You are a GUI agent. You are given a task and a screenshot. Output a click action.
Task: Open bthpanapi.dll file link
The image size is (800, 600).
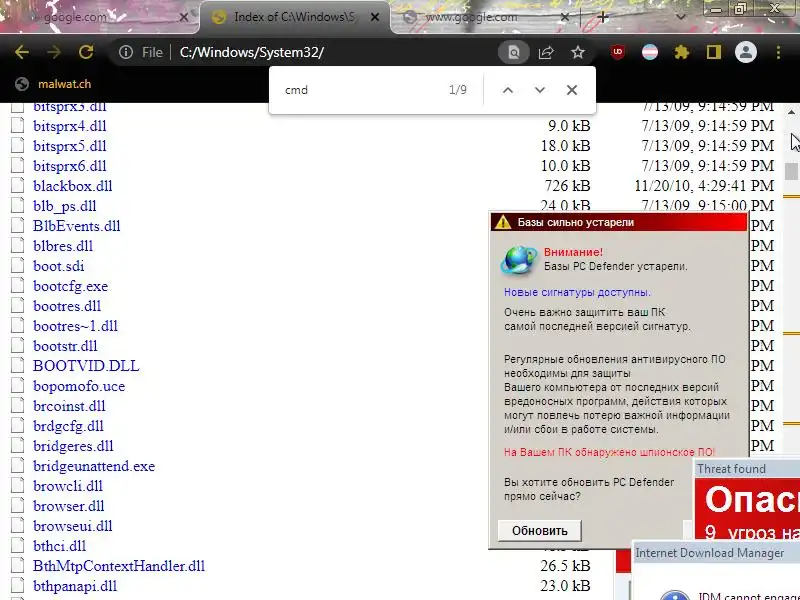click(x=75, y=586)
